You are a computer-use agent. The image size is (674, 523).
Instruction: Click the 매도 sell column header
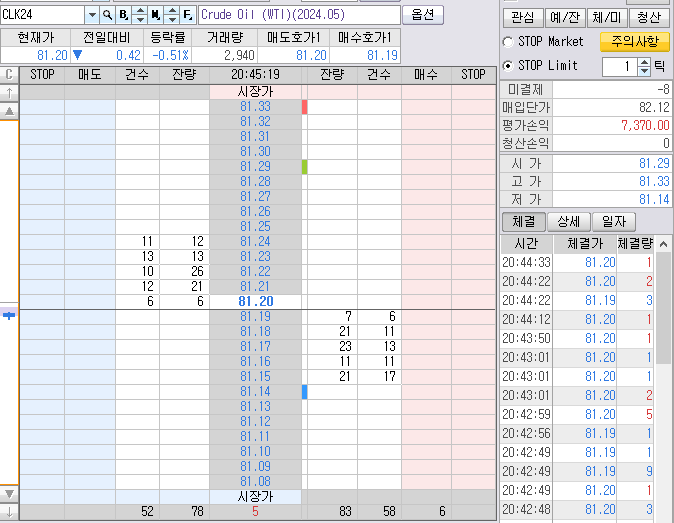89,75
